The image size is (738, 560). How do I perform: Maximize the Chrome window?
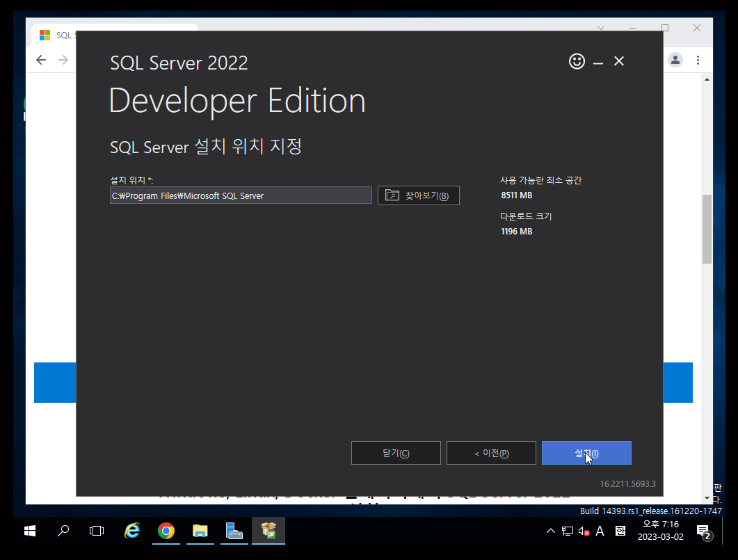coord(664,28)
